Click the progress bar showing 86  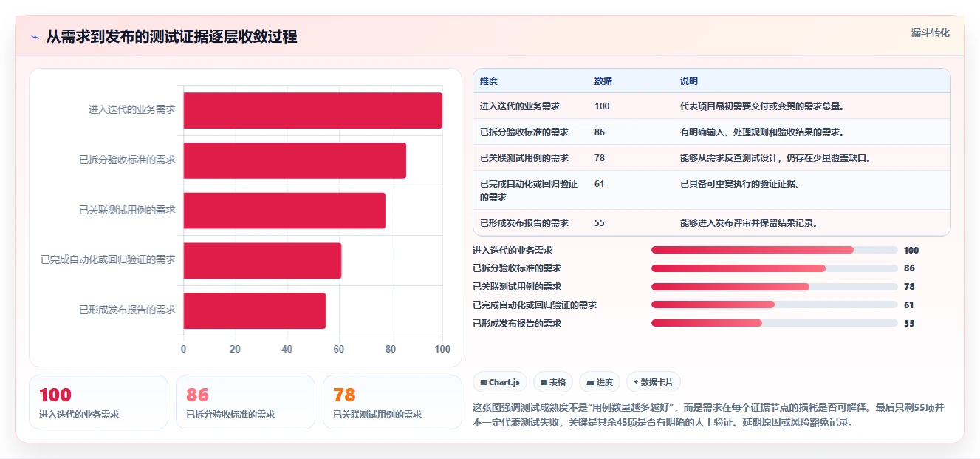coord(775,268)
